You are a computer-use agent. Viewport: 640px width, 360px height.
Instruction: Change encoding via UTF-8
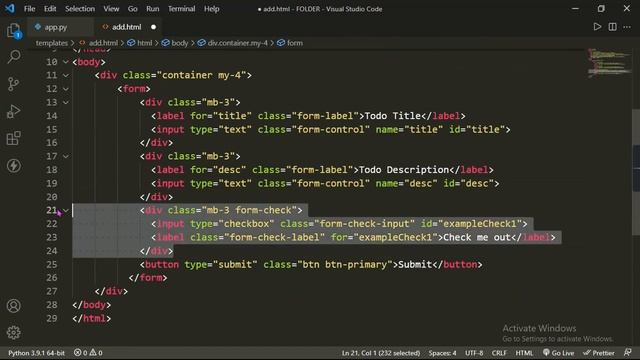474,353
